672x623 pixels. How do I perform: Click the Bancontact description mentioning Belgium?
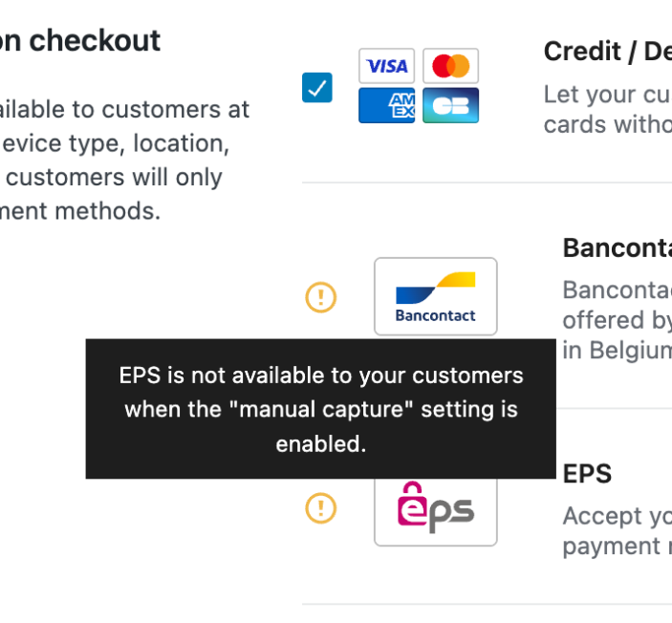tap(617, 319)
